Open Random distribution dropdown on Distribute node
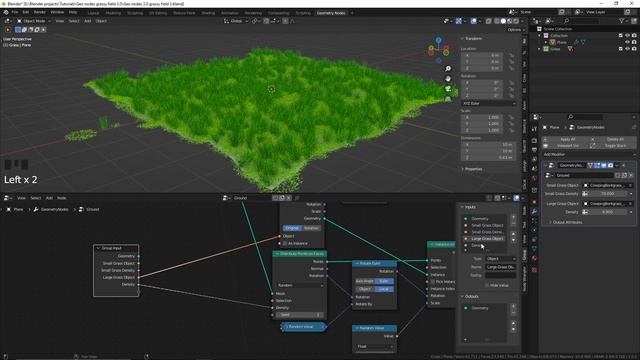 (300, 285)
